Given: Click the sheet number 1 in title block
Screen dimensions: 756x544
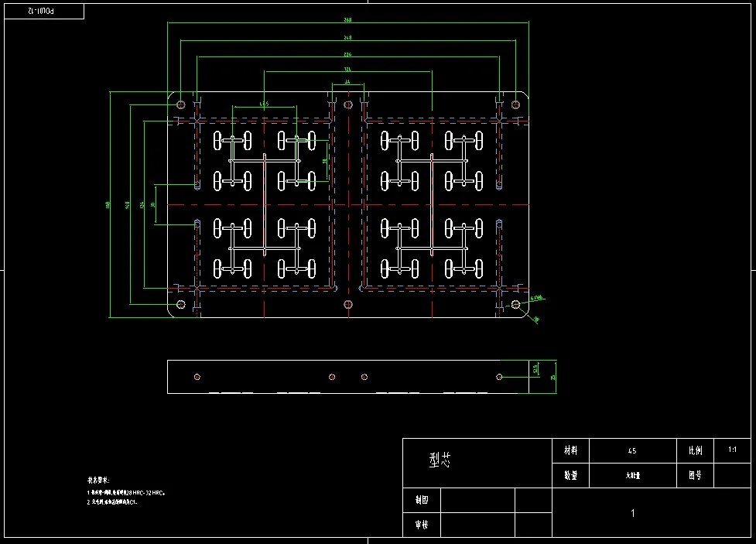Looking at the screenshot, I should click(633, 513).
